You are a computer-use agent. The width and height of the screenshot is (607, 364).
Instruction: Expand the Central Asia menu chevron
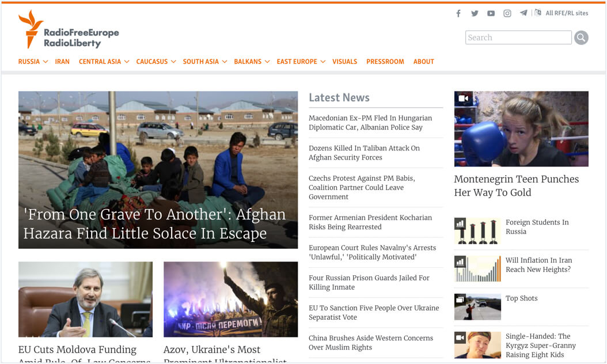(x=127, y=62)
